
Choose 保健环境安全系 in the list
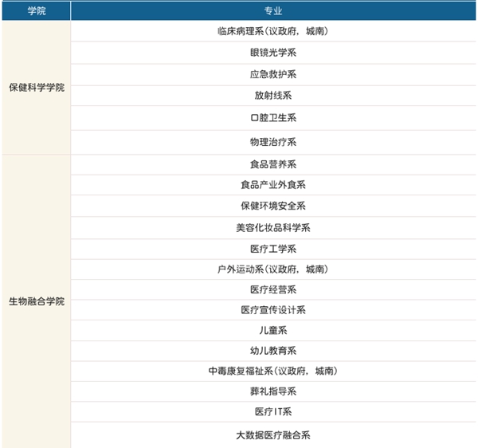[273, 206]
